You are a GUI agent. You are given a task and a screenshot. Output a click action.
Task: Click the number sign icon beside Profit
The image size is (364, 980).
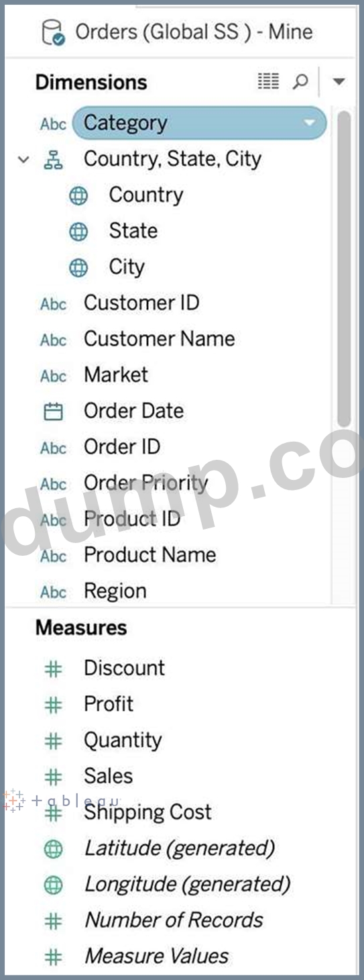[53, 705]
